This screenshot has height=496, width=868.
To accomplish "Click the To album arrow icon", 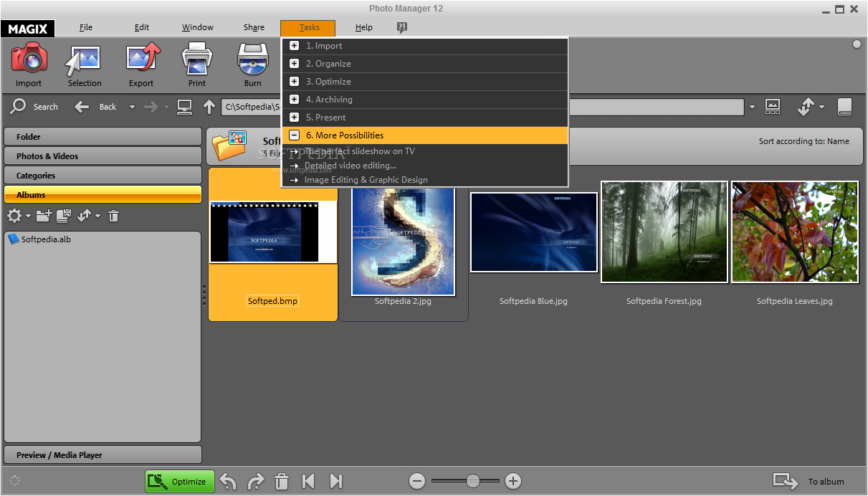I will click(785, 481).
